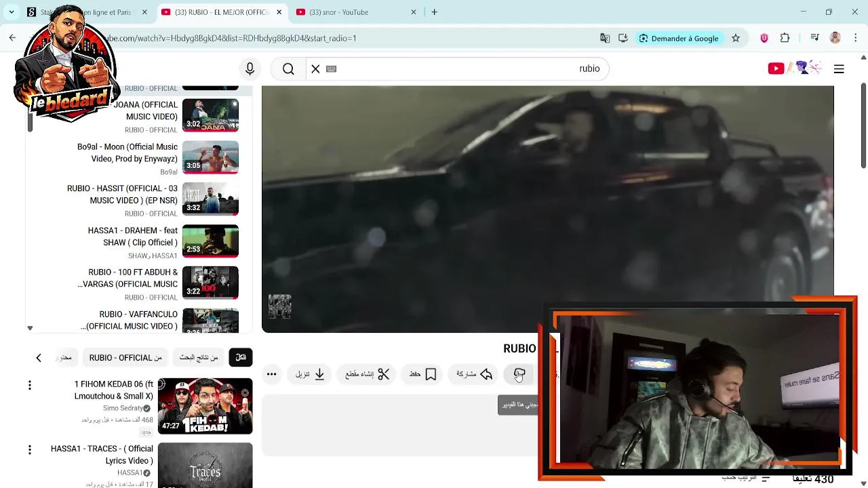Open the Chrome extensions puzzle icon
This screenshot has width=868, height=488.
click(785, 38)
